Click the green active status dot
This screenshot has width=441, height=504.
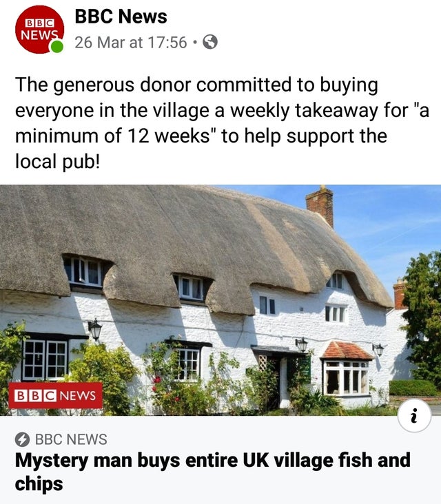click(x=57, y=47)
